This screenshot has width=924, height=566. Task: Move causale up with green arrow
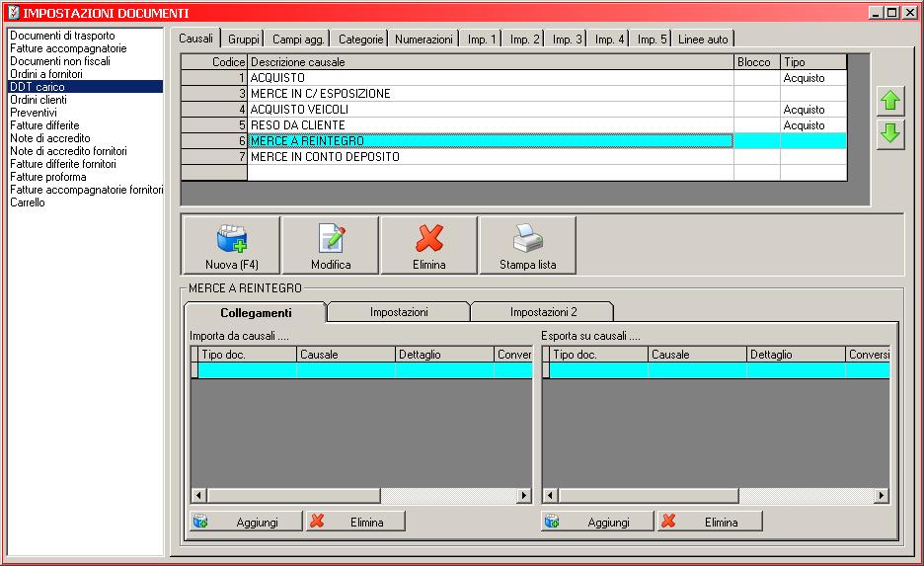[x=889, y=101]
